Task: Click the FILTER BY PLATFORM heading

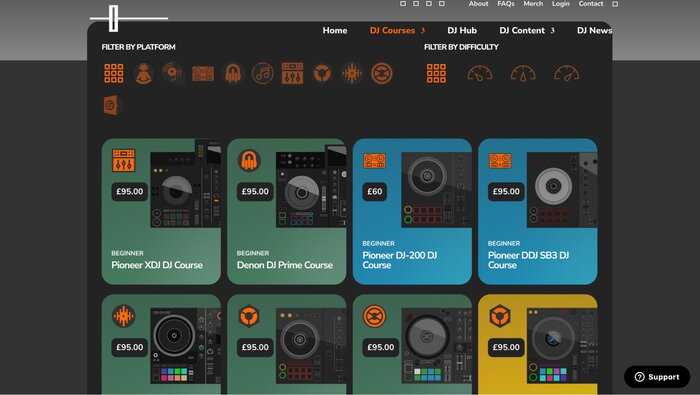Action: [x=138, y=47]
